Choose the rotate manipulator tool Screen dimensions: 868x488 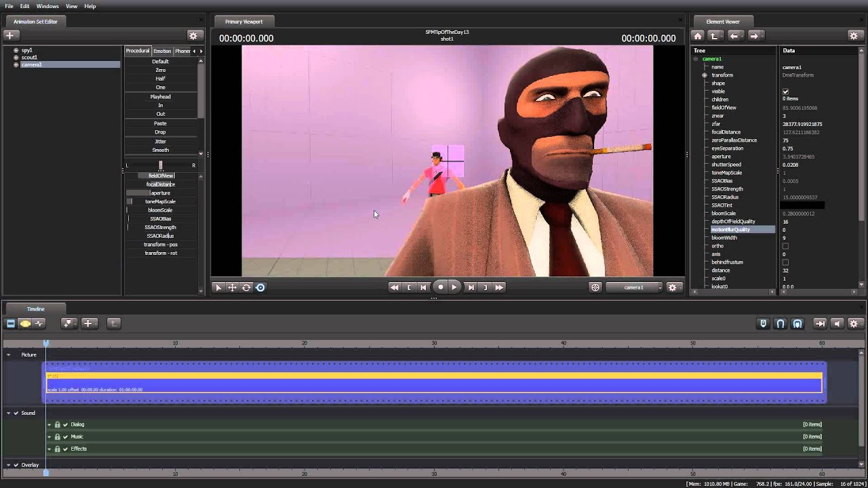(246, 287)
